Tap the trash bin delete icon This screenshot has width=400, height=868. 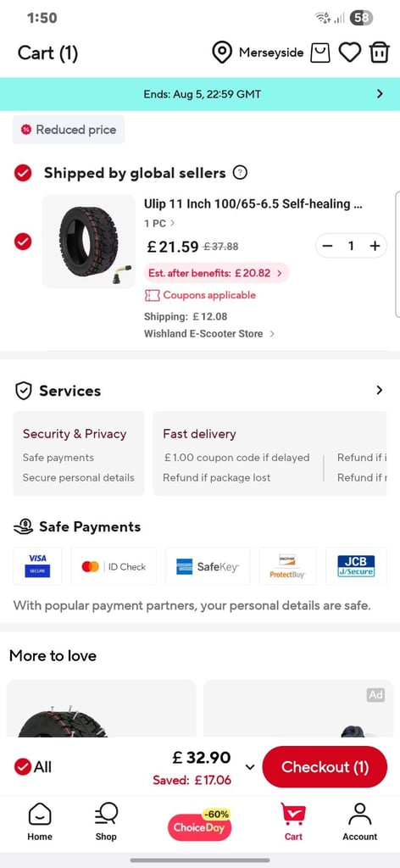click(380, 53)
